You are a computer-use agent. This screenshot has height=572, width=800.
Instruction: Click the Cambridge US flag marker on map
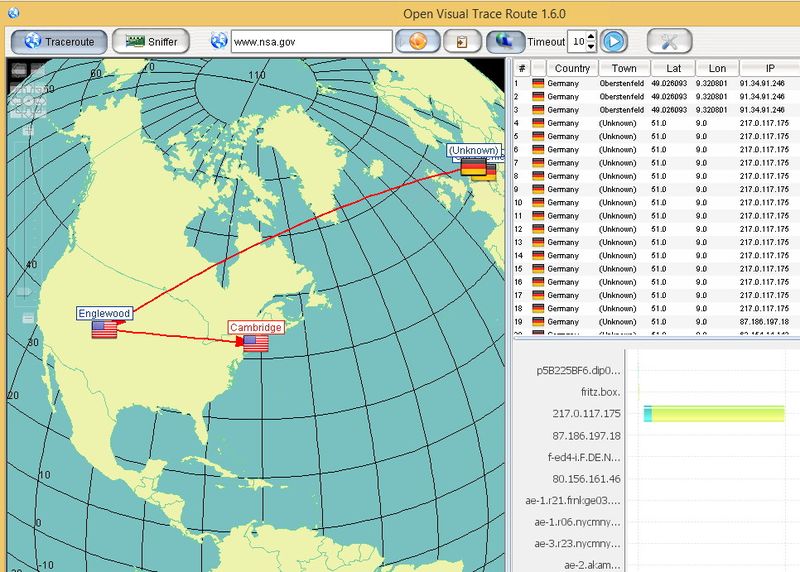[256, 343]
